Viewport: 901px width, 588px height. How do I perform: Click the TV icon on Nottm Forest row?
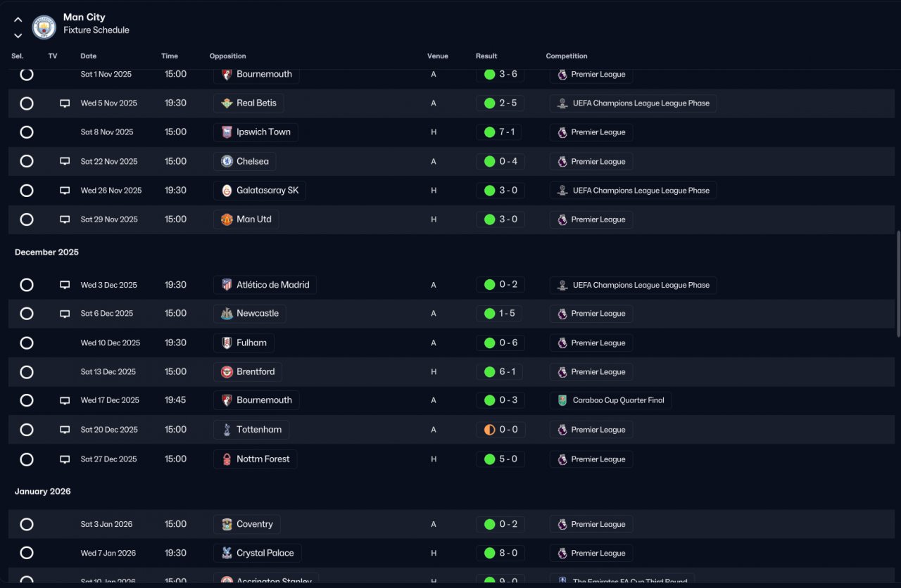pos(65,459)
